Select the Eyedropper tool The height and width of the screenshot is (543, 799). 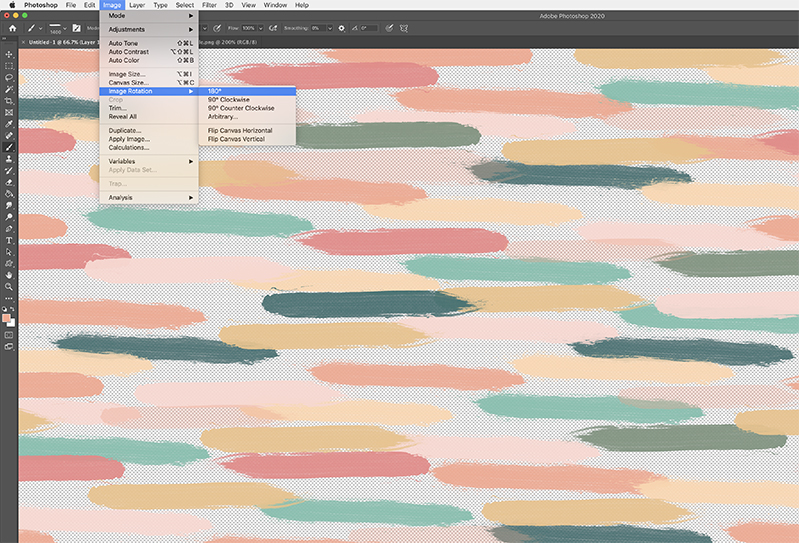pos(9,124)
